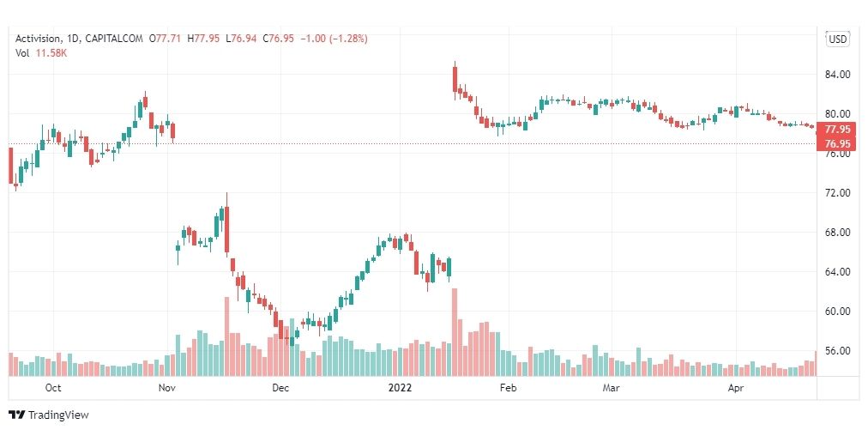Click the Oct label on time axis
Viewport: 868px width, 430px height.
point(53,388)
